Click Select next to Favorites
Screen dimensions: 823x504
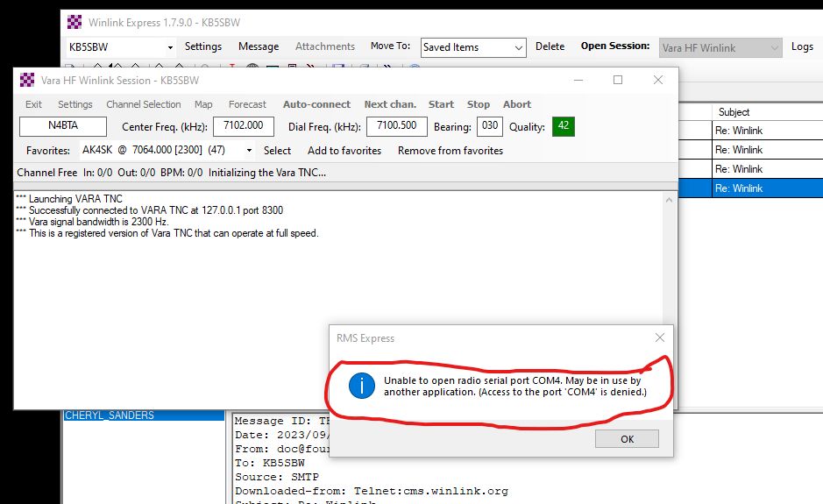(x=277, y=151)
